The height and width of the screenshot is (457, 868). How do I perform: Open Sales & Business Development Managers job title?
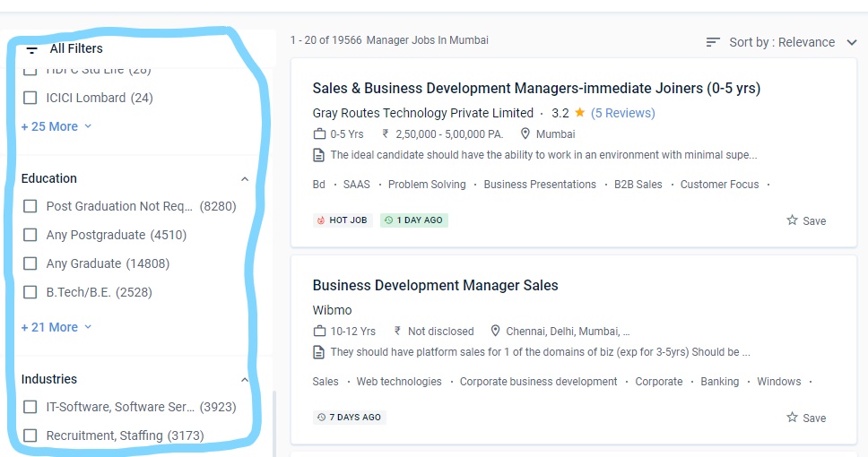[x=536, y=88]
